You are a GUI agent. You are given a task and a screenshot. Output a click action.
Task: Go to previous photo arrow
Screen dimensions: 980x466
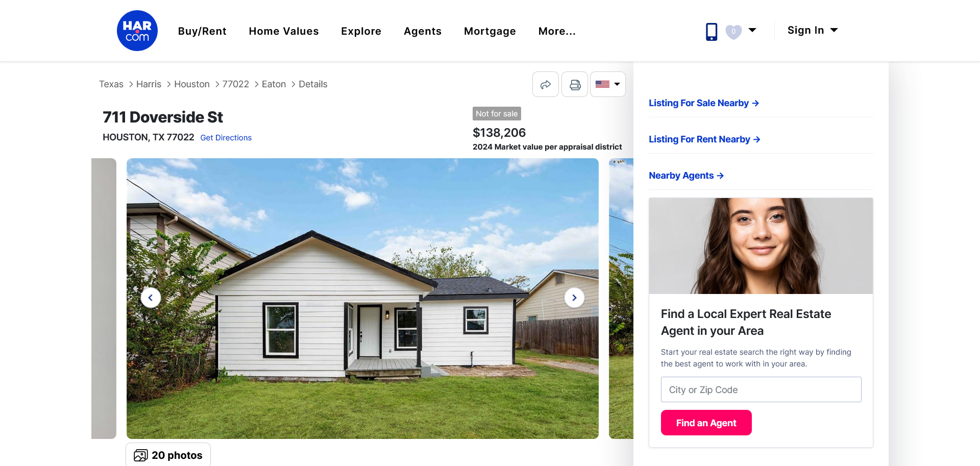151,298
